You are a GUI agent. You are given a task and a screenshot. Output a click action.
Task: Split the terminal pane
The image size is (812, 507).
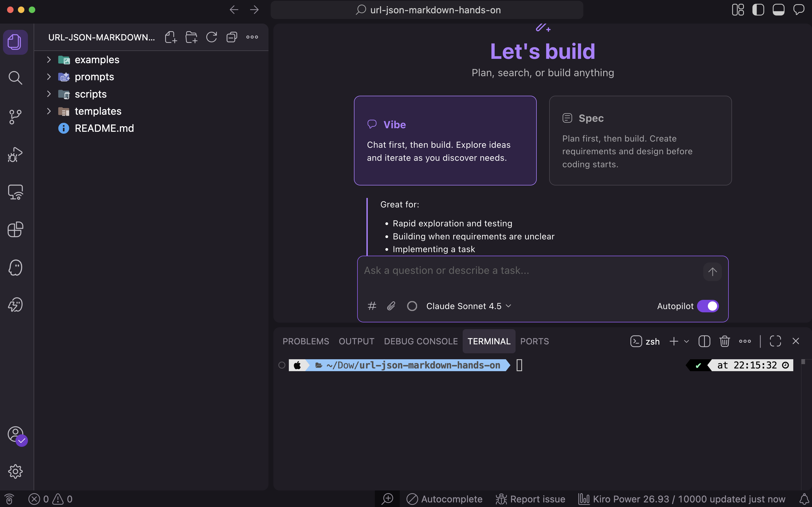point(704,341)
